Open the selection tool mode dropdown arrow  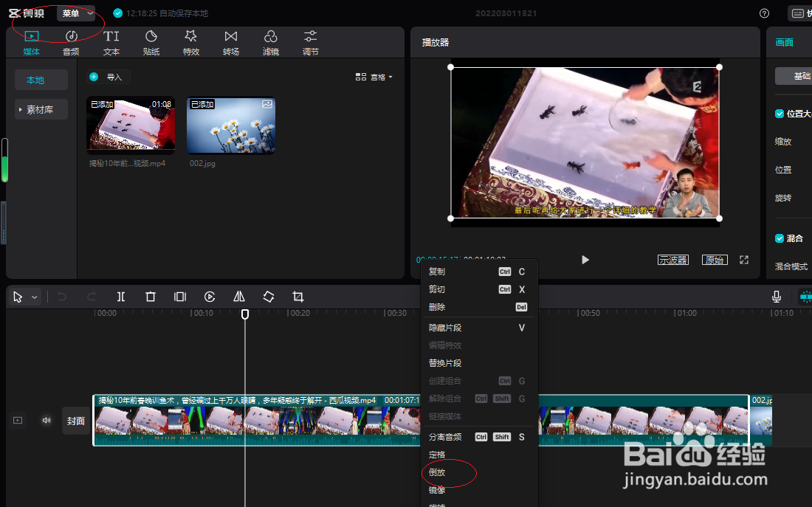tap(35, 297)
